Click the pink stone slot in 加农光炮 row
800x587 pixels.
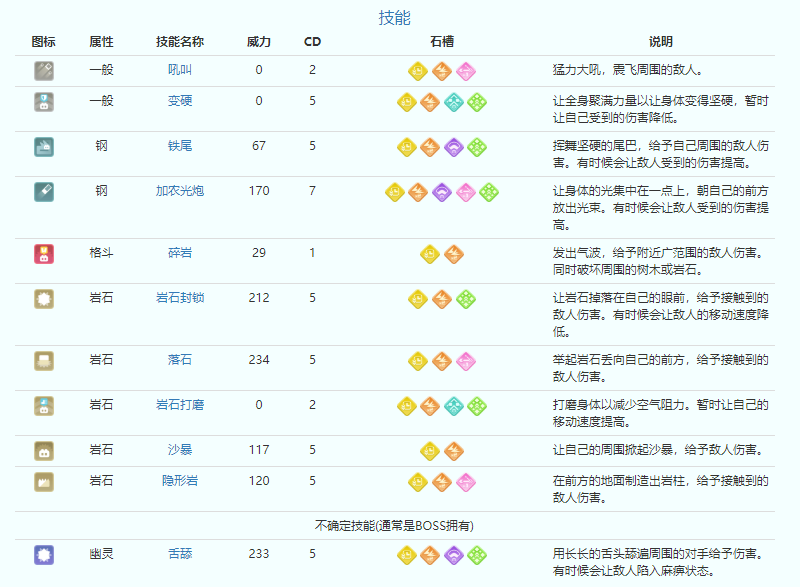pos(466,192)
